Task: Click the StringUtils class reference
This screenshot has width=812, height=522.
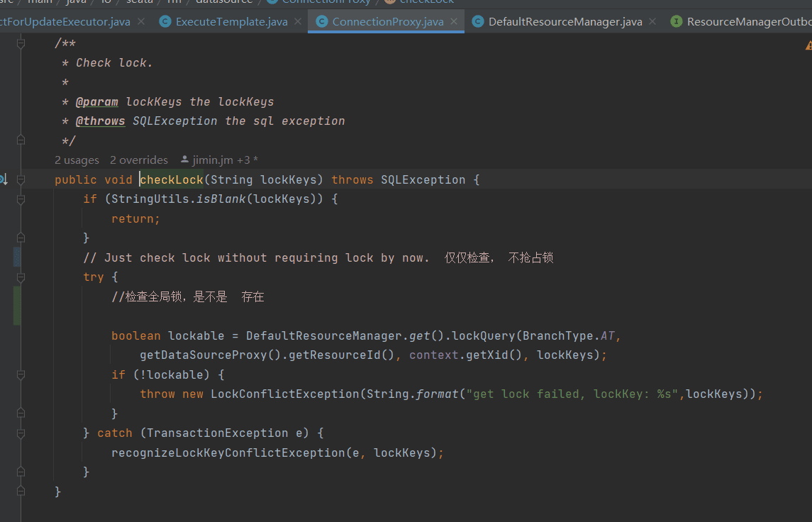Action: [x=150, y=199]
